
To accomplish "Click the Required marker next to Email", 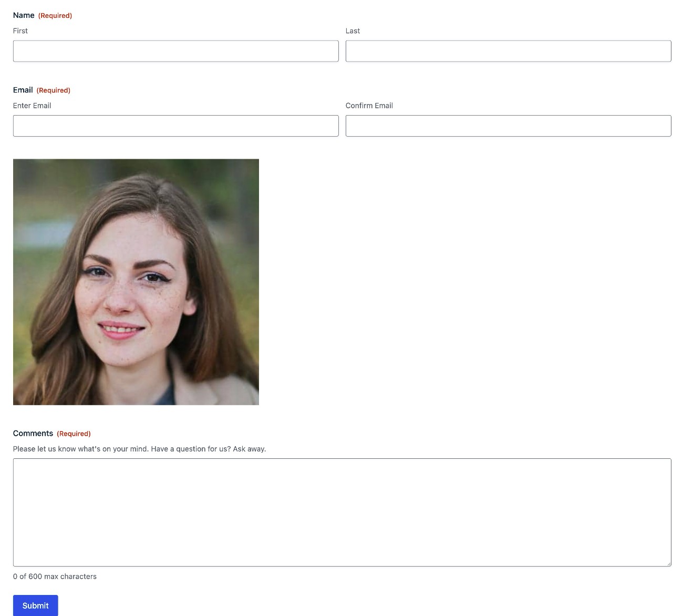I will click(x=53, y=90).
